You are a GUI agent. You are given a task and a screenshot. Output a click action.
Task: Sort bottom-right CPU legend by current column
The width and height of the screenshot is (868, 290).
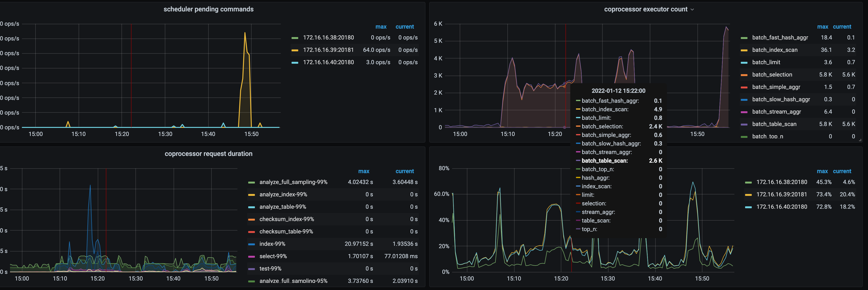coord(842,171)
